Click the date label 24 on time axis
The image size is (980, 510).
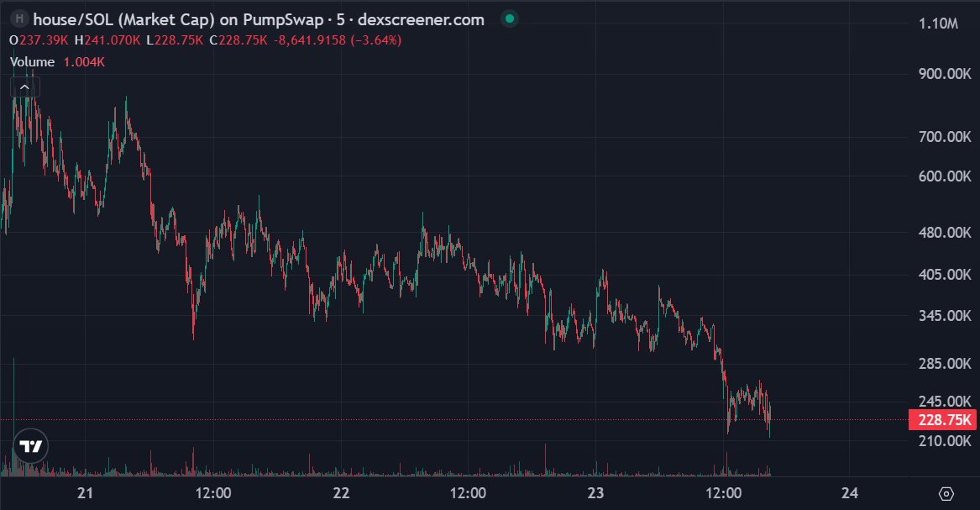(x=849, y=493)
